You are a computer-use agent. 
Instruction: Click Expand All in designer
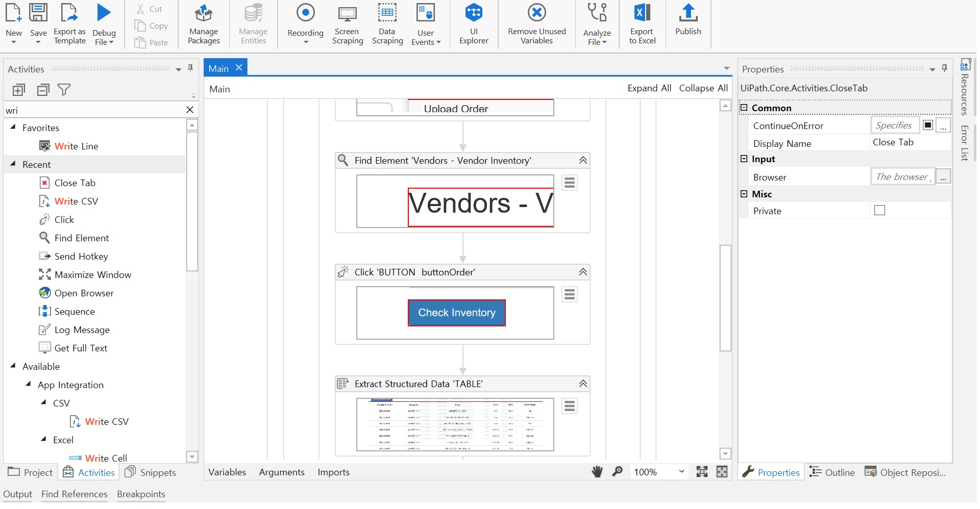[649, 88]
